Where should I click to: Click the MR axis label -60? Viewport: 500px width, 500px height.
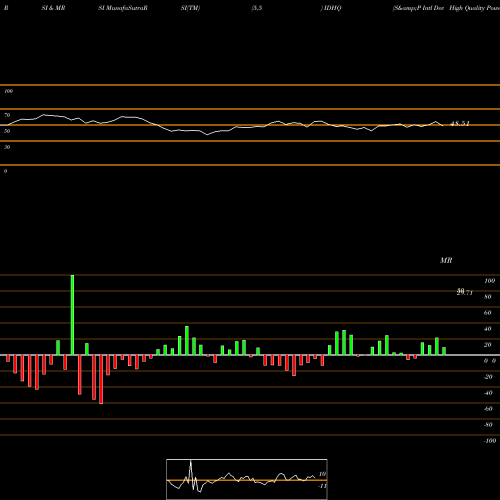488,409
